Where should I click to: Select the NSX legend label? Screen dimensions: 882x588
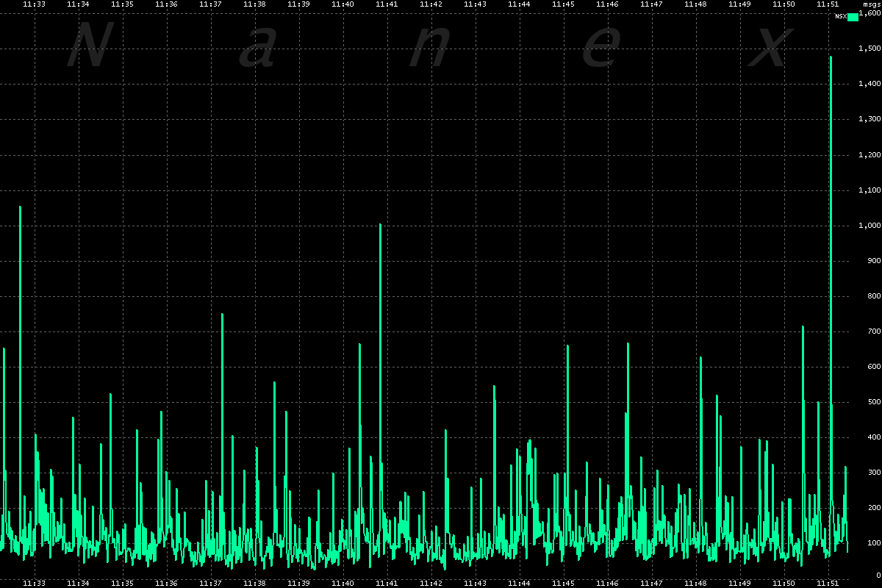point(840,16)
